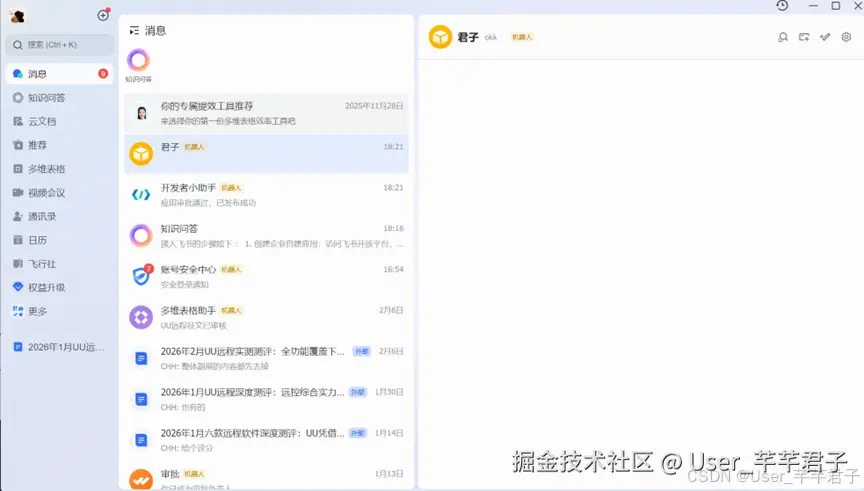Open 多维表格 in the sidebar
864x491 pixels.
point(60,169)
